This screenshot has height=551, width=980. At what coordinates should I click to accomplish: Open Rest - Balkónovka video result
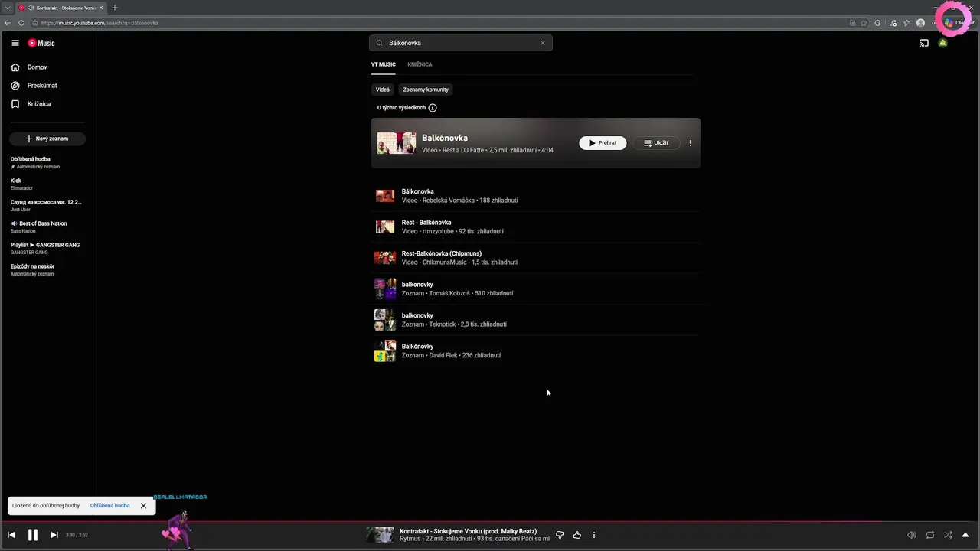pyautogui.click(x=536, y=227)
